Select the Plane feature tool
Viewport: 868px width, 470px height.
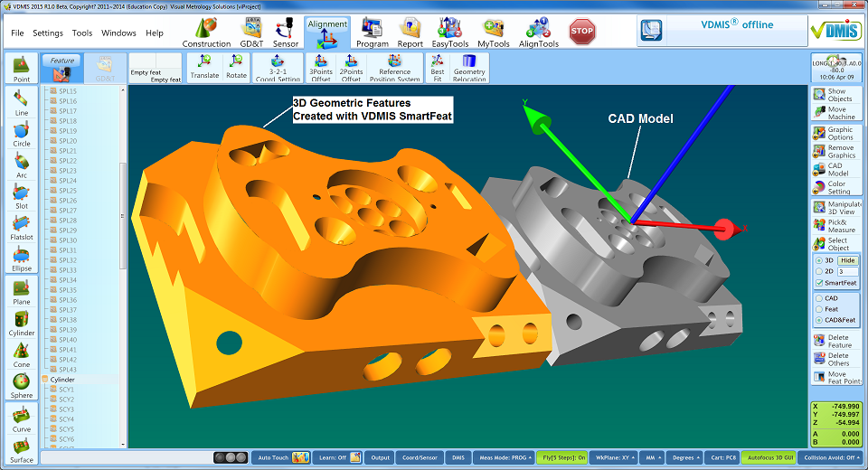pos(22,292)
